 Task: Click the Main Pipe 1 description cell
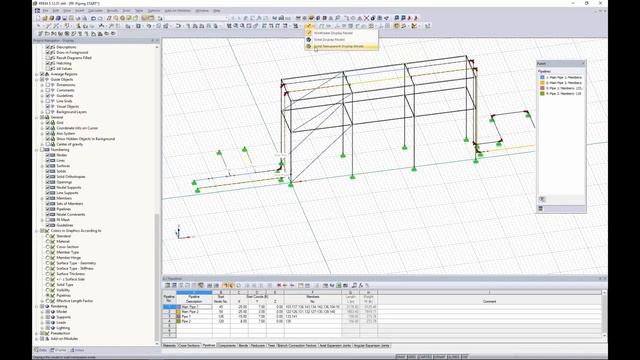pos(194,307)
